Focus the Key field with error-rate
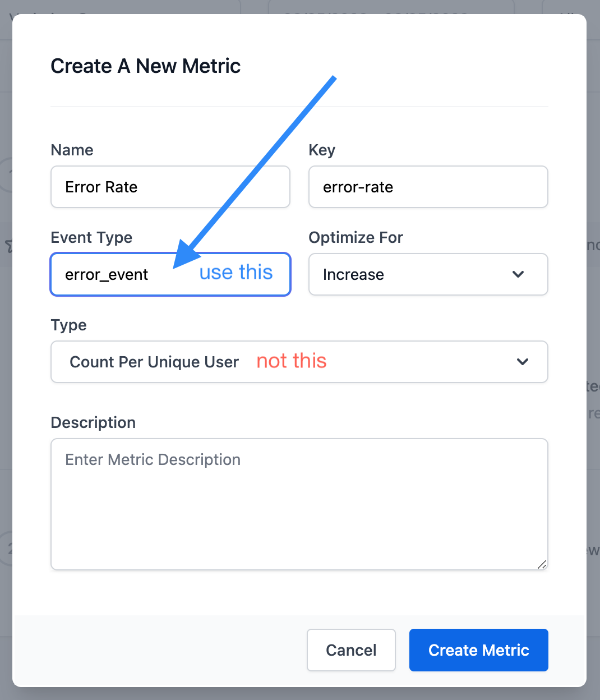The height and width of the screenshot is (700, 600). 428,187
